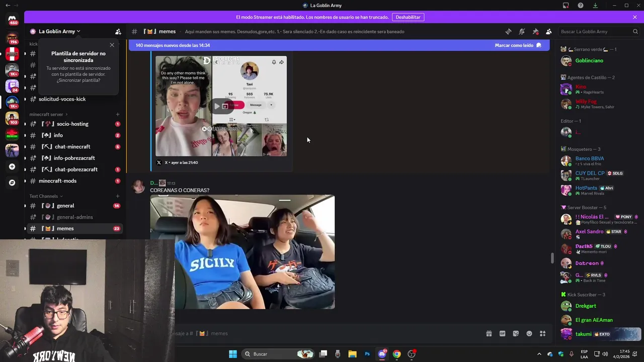The width and height of the screenshot is (644, 362).
Task: Click the X source link under embed
Action: [167, 162]
